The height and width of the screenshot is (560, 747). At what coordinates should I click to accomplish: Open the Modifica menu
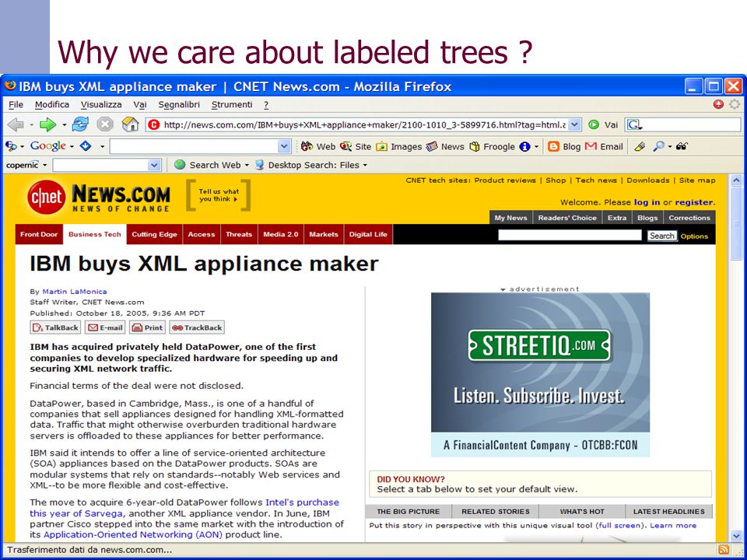point(52,104)
